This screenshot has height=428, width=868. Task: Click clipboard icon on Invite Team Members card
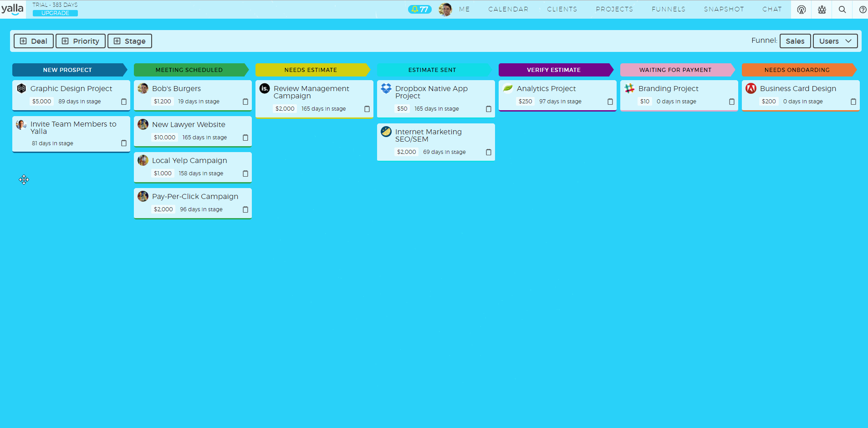124,143
